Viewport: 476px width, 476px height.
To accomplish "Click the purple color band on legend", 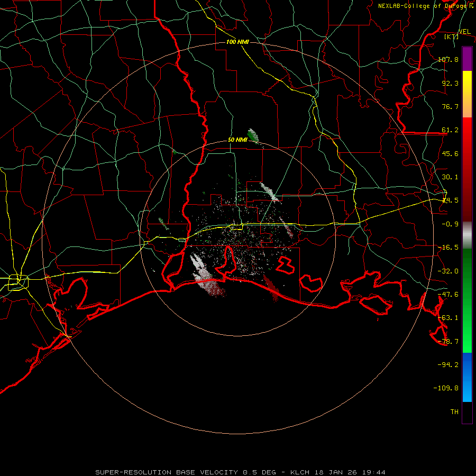I will 467,59.
